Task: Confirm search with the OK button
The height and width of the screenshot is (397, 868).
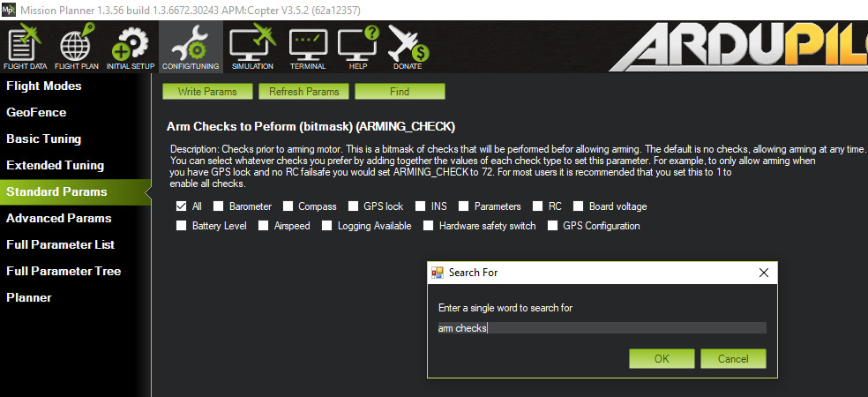Action: click(x=662, y=359)
